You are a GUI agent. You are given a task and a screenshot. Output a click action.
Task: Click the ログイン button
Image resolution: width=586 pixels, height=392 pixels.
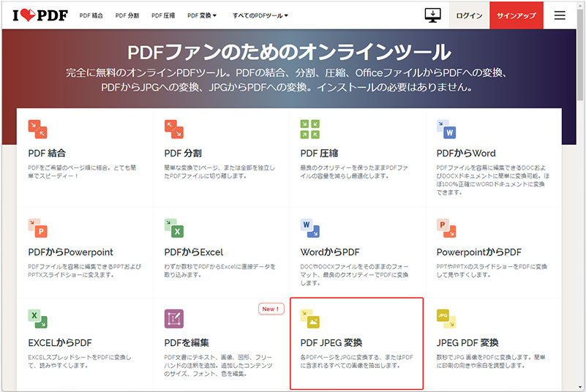coord(469,15)
